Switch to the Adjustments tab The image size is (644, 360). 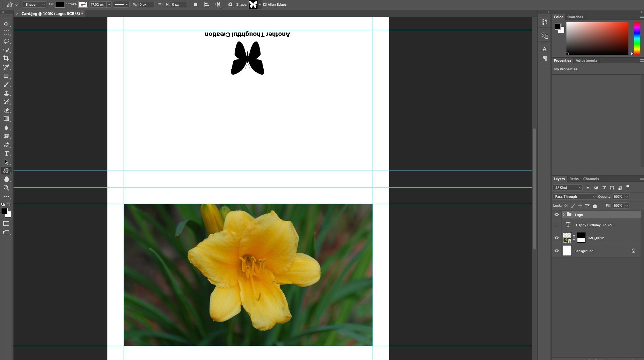point(586,60)
